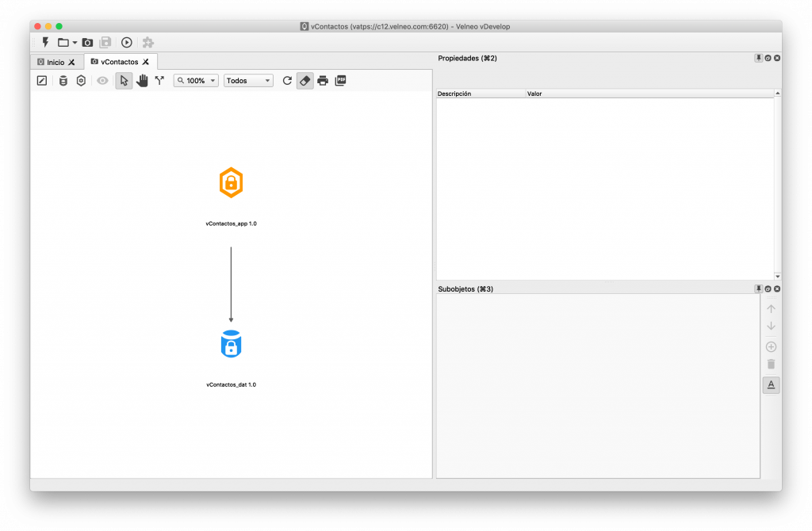
Task: Export diagram with PDF icon
Action: (341, 81)
